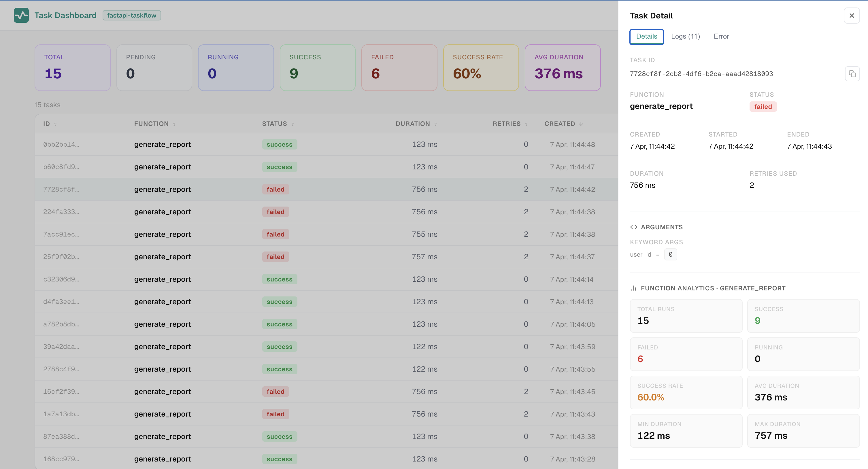Viewport: 868px width, 469px height.
Task: Close the Task Detail panel
Action: (x=852, y=16)
